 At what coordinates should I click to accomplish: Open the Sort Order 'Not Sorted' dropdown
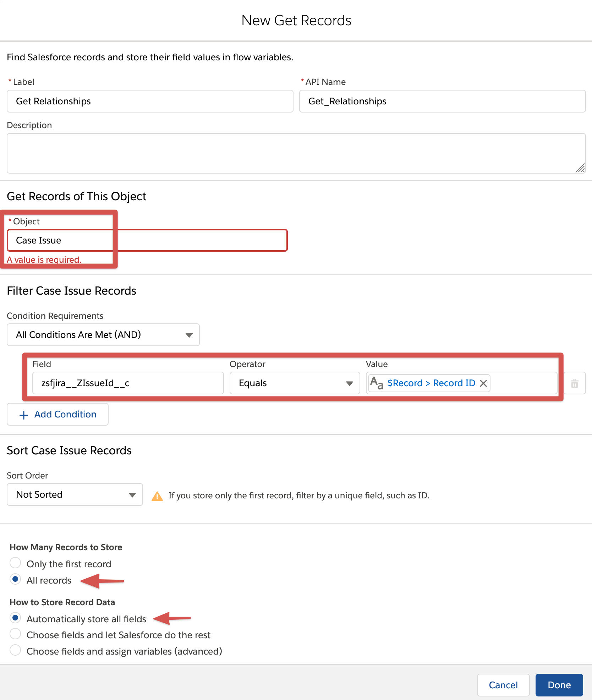[75, 494]
